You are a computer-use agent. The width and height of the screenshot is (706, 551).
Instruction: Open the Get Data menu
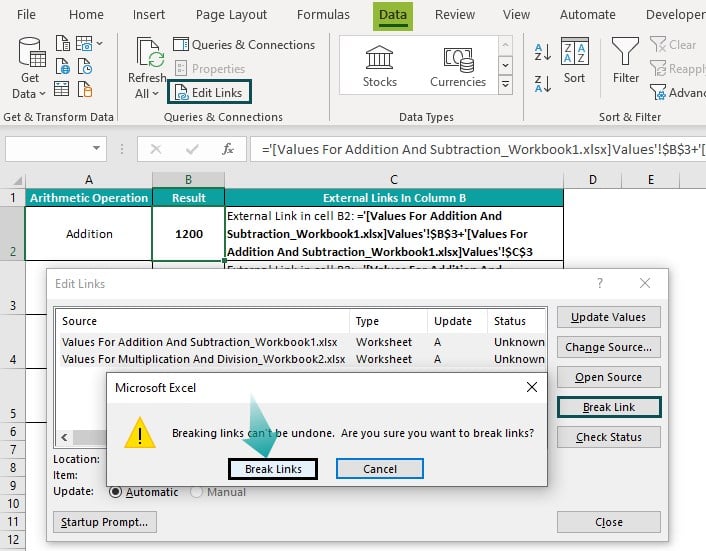pyautogui.click(x=30, y=68)
